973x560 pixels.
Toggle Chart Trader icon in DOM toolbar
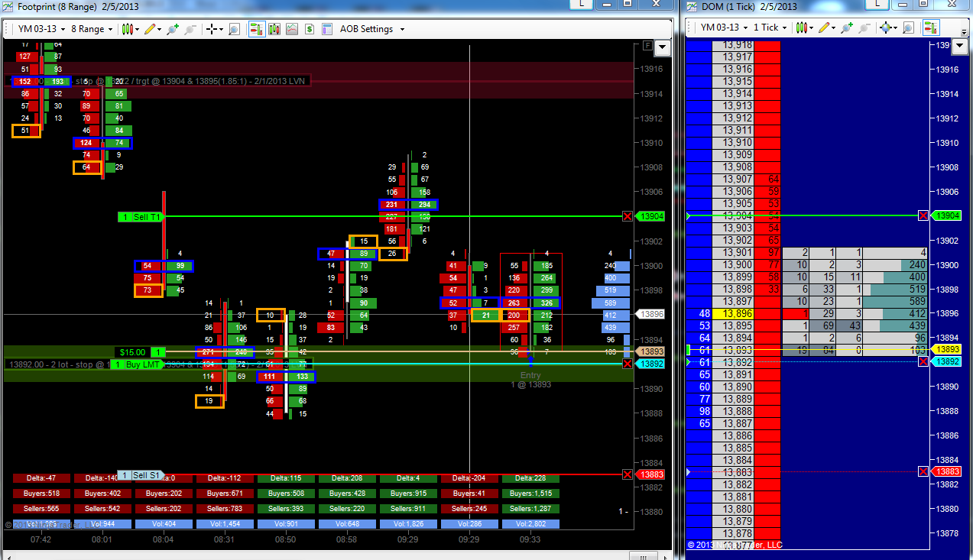[931, 27]
